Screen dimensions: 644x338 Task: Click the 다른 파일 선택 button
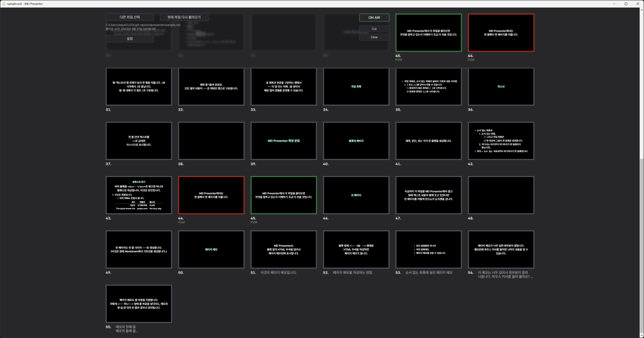coord(129,17)
